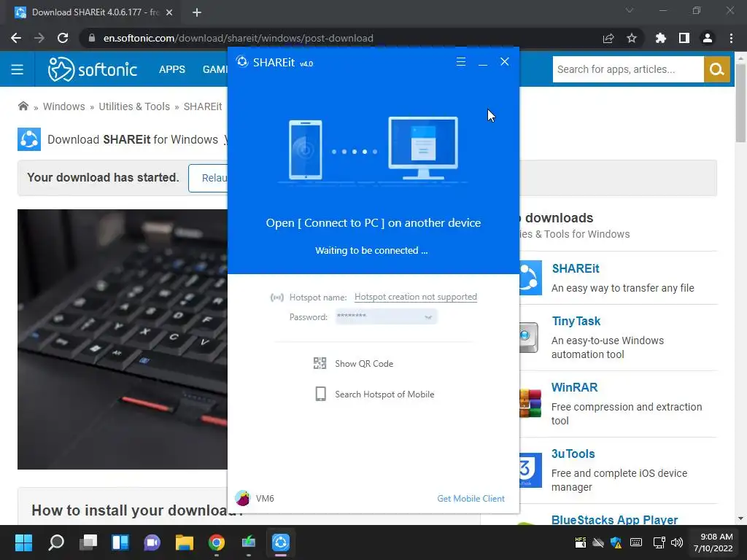
Task: Click the 3uTools app icon
Action: pyautogui.click(x=531, y=470)
